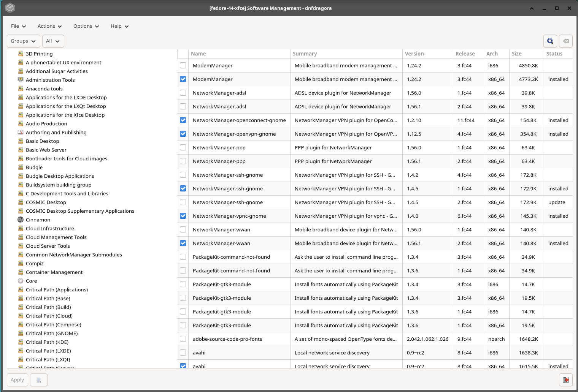The width and height of the screenshot is (578, 392).
Task: Click the Administration Tools group icon
Action: [x=21, y=80]
